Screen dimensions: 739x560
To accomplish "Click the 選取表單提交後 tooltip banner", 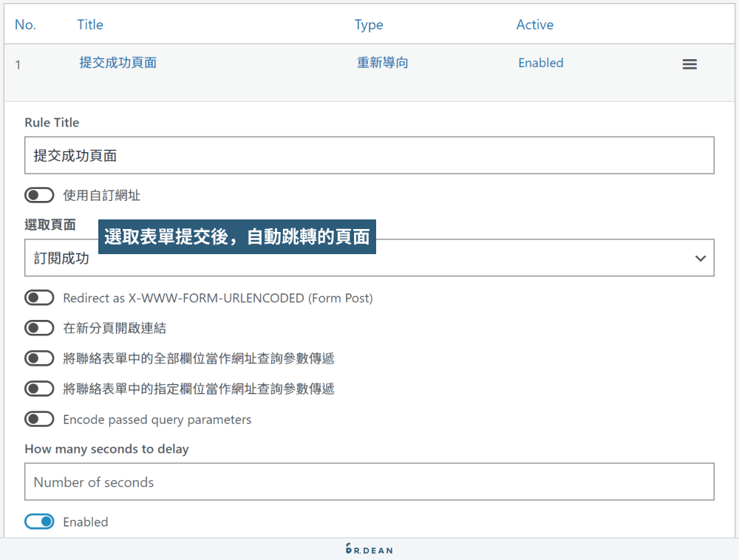I will click(238, 236).
